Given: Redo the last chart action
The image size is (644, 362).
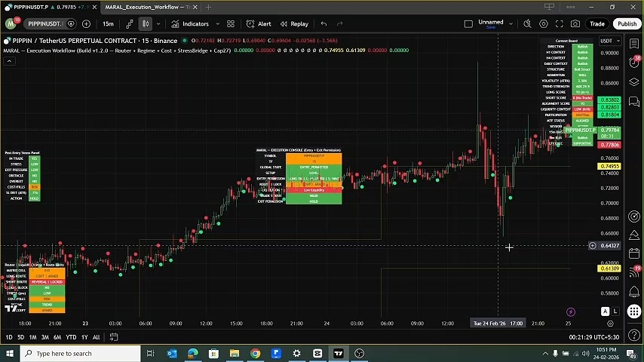Looking at the screenshot, I should pyautogui.click(x=339, y=24).
